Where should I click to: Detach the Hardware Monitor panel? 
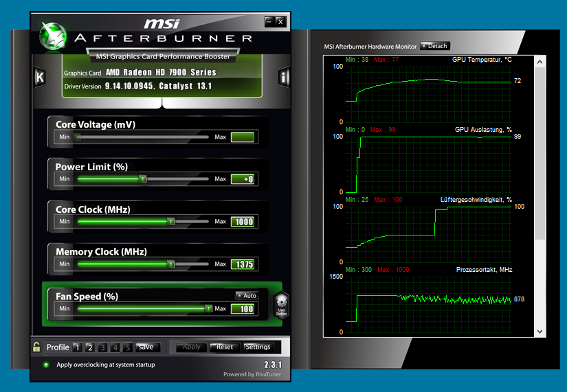pyautogui.click(x=435, y=46)
